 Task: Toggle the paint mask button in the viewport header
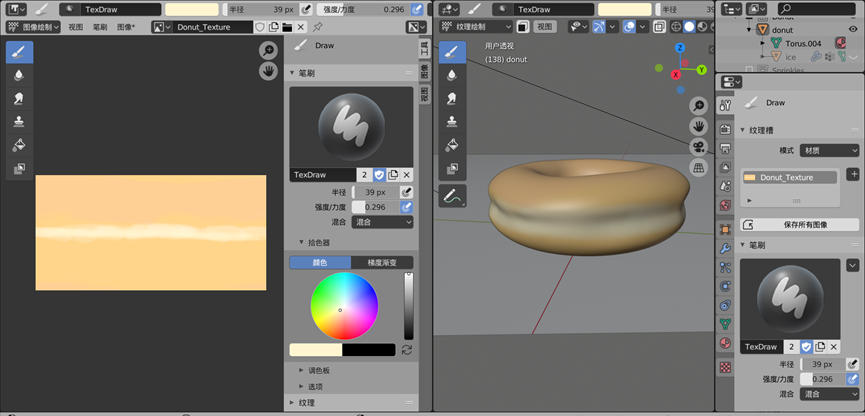tap(523, 26)
